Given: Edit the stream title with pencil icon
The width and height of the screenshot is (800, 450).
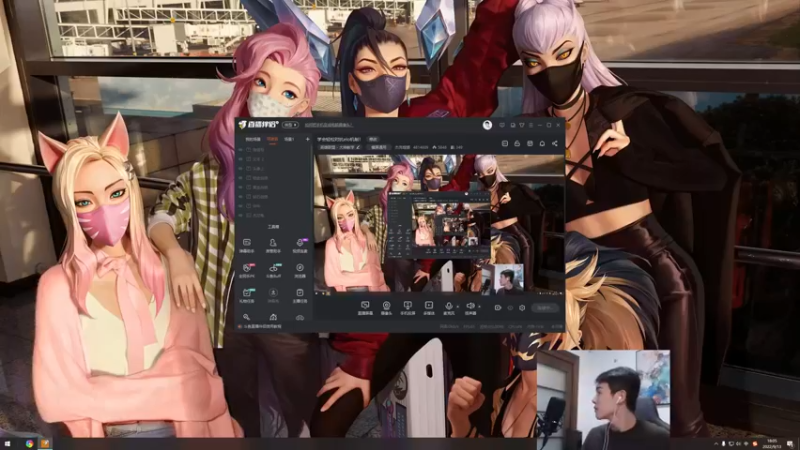Looking at the screenshot, I should [358, 147].
